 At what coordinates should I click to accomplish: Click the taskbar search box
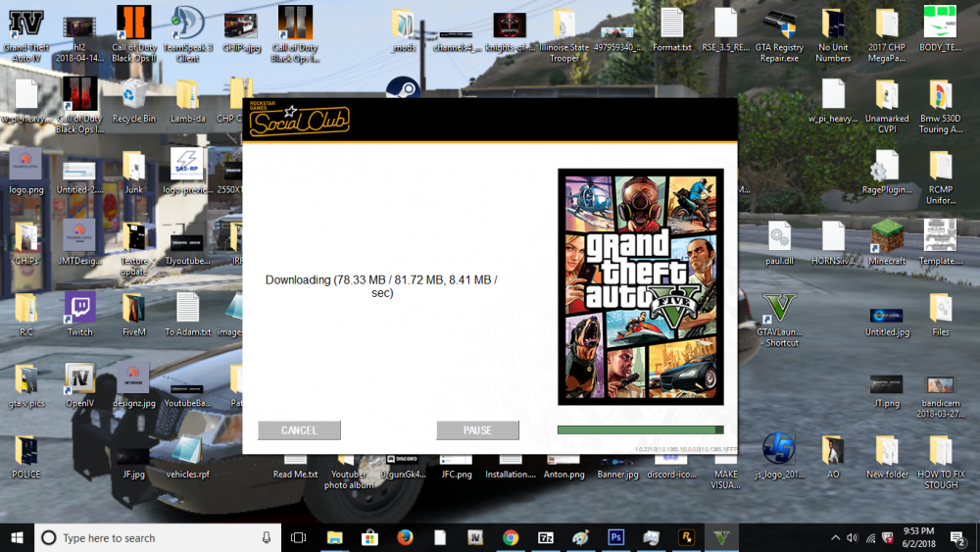click(156, 537)
